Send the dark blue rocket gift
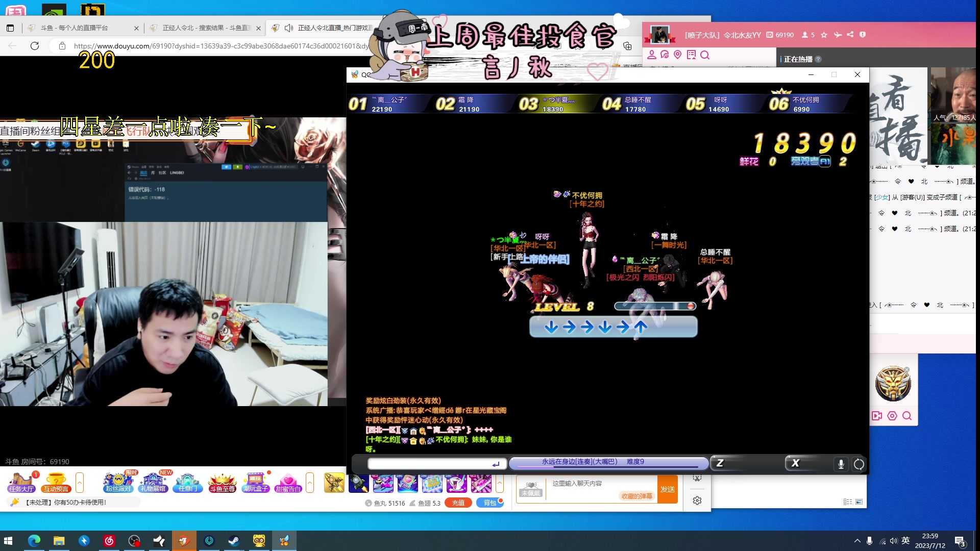This screenshot has height=551, width=980. 359,483
